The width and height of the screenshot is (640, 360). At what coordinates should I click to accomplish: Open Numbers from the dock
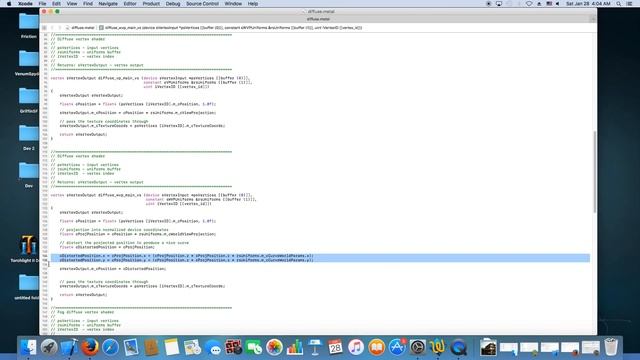coord(295,347)
